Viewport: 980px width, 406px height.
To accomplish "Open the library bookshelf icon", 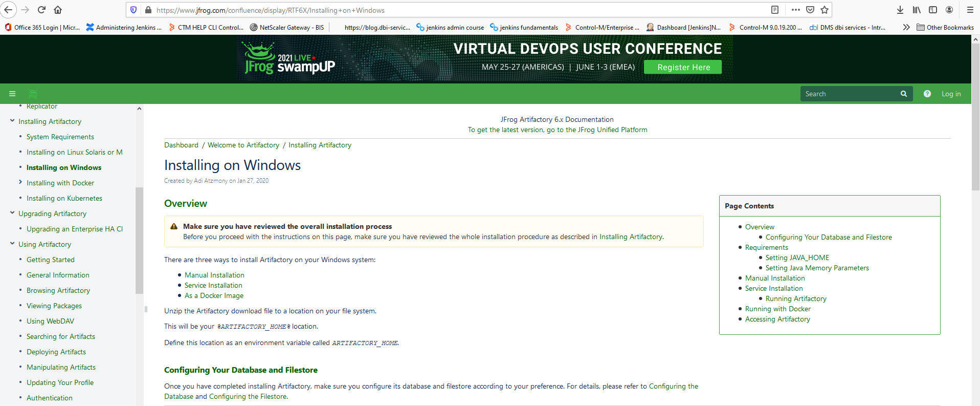I will (x=917, y=10).
